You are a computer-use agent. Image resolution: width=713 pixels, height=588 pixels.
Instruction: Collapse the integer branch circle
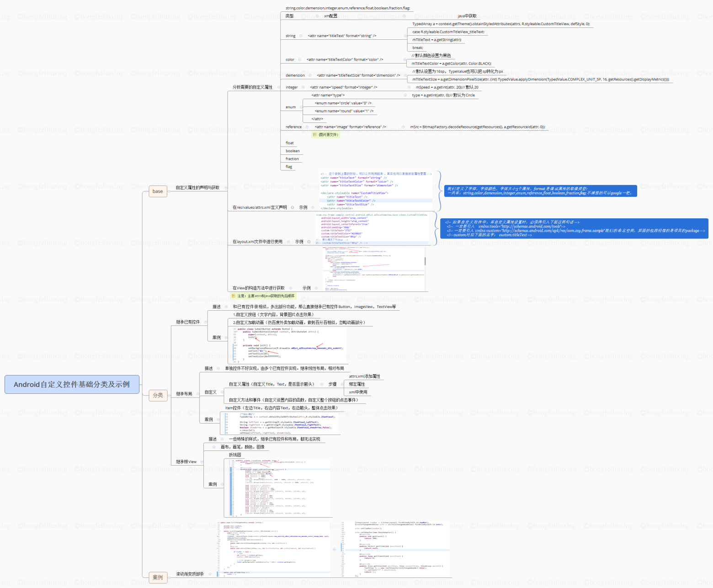(303, 87)
